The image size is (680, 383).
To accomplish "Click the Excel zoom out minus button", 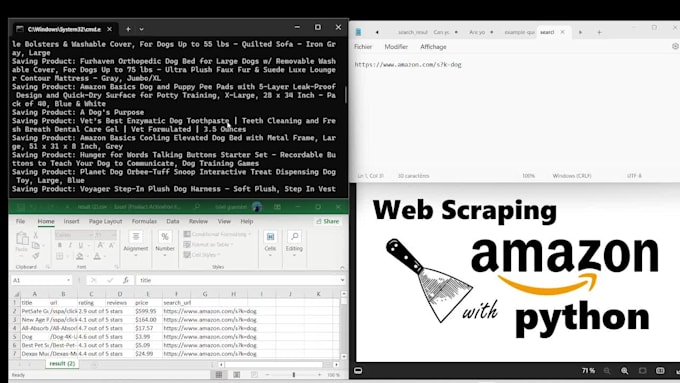I will [x=267, y=375].
